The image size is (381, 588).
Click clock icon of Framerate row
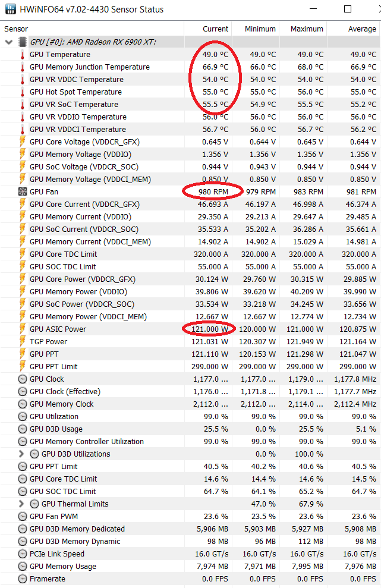click(x=23, y=578)
